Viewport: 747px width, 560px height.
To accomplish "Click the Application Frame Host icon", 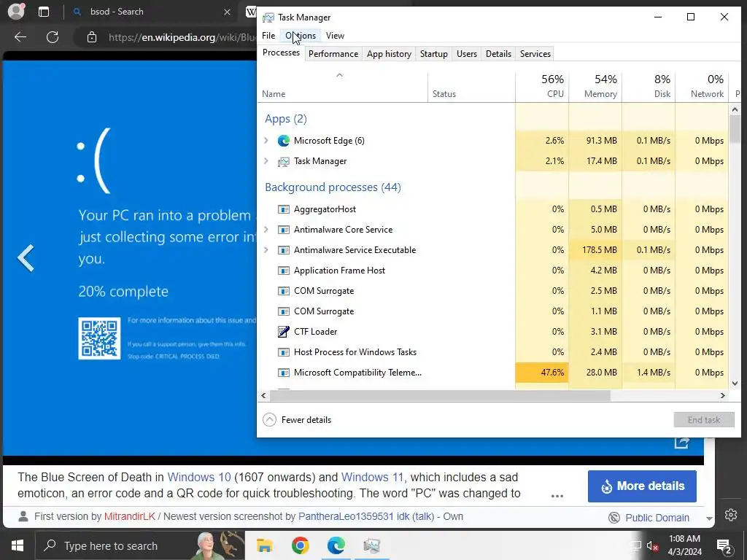I will [284, 271].
